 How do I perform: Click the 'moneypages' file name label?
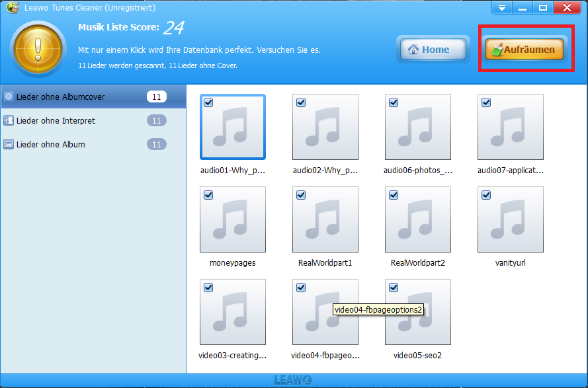233,263
